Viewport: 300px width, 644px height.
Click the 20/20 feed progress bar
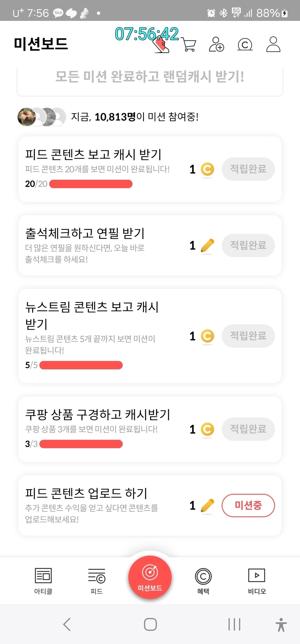tap(91, 184)
